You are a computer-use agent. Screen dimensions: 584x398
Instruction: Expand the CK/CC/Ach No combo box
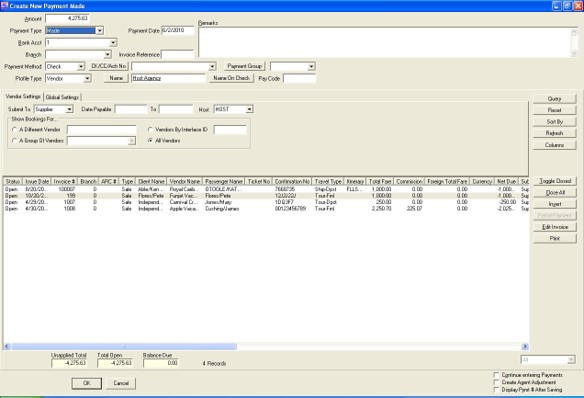click(212, 67)
